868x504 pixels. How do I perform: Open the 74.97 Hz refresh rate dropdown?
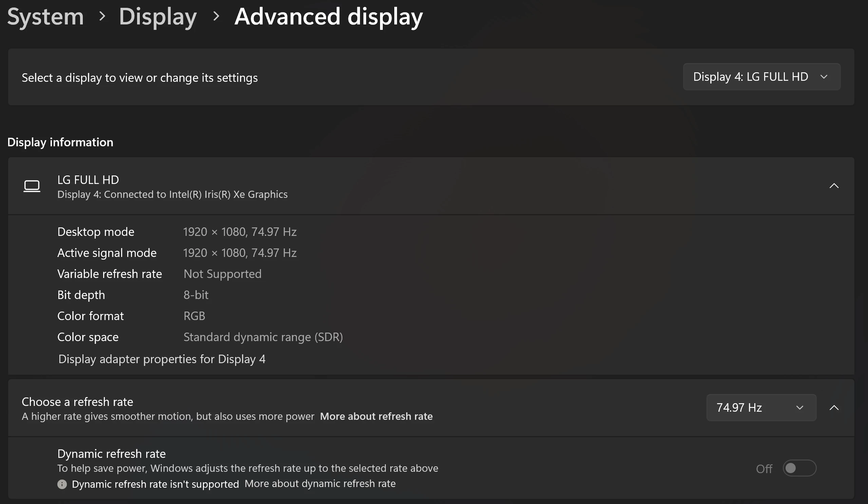[x=761, y=408]
